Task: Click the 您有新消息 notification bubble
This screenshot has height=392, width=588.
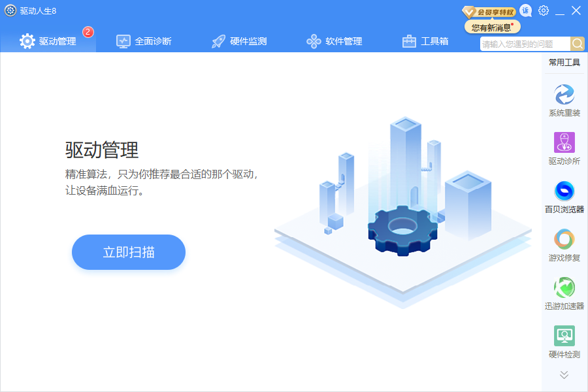Action: [493, 27]
